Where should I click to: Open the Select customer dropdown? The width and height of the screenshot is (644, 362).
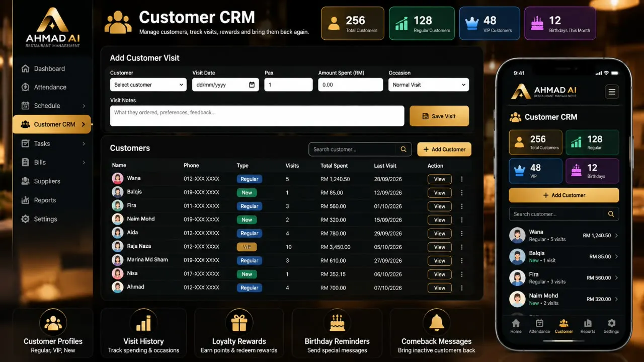(x=148, y=85)
